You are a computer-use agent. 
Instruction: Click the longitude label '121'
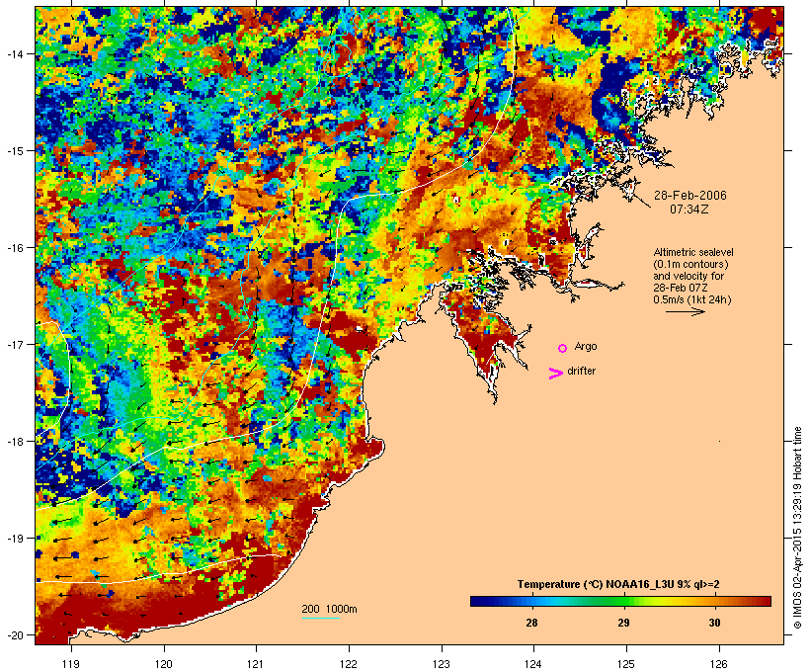(x=256, y=664)
